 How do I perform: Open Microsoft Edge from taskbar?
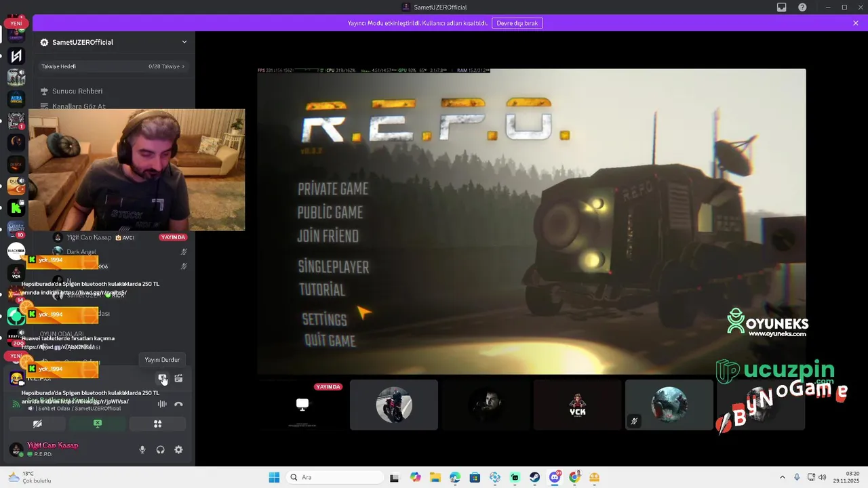pos(455,477)
